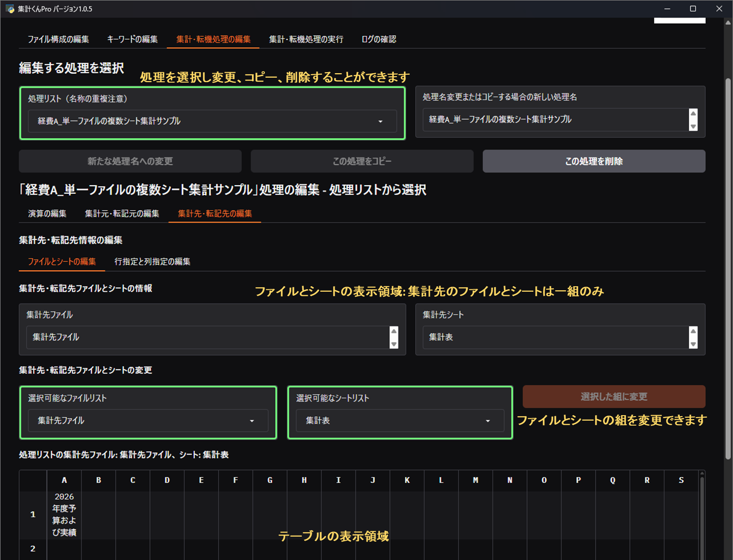Click the main window vertical scrollbar thumb
The width and height of the screenshot is (733, 560).
[728, 269]
